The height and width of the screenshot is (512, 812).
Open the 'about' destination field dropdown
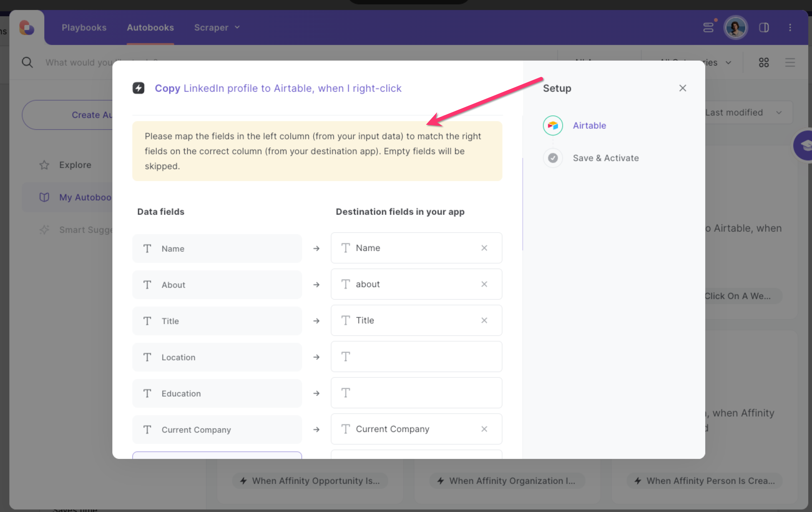tap(416, 284)
